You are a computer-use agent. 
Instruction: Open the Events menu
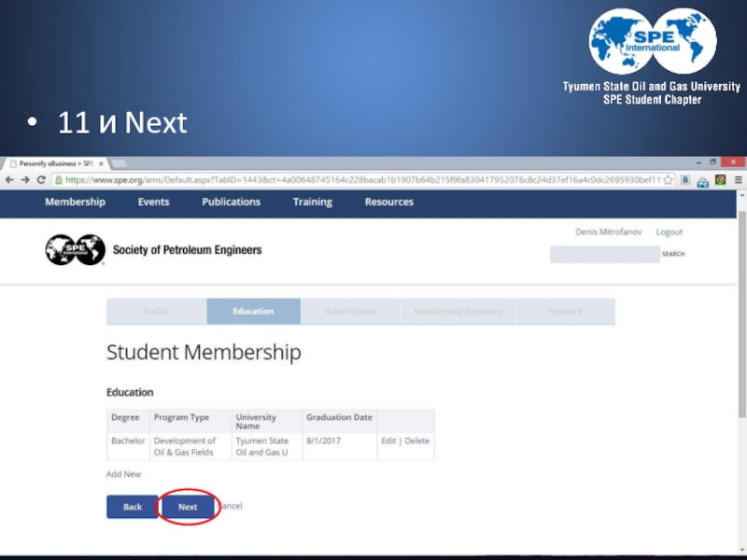tap(153, 202)
